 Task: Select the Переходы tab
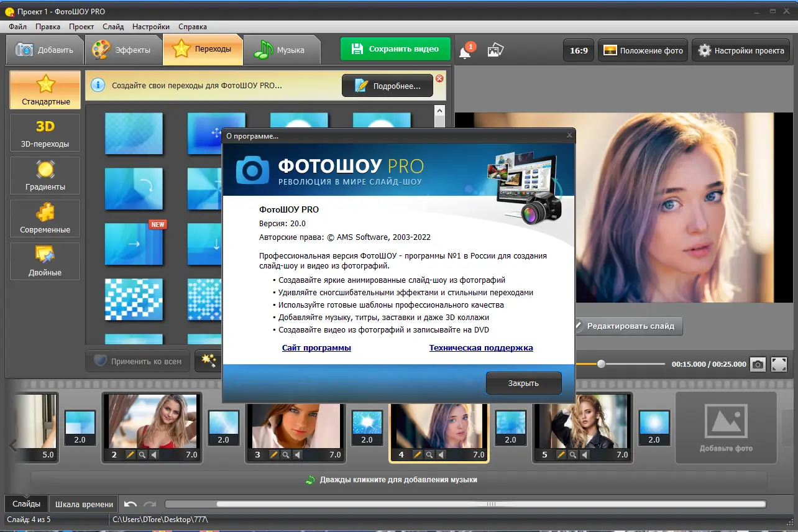(x=203, y=49)
